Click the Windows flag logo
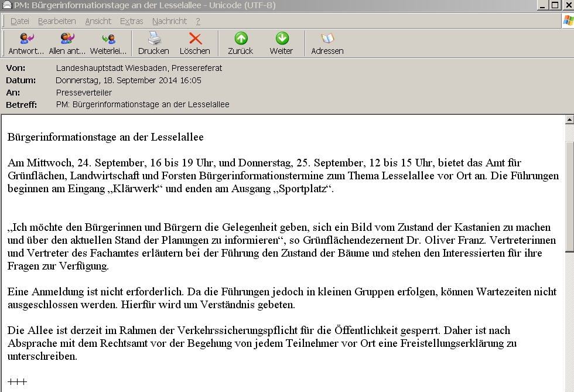 point(569,21)
